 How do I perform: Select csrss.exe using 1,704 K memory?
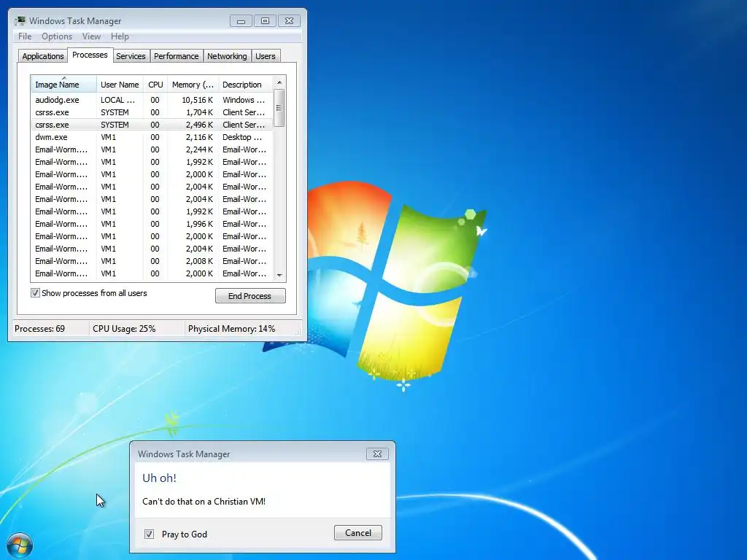(152, 112)
